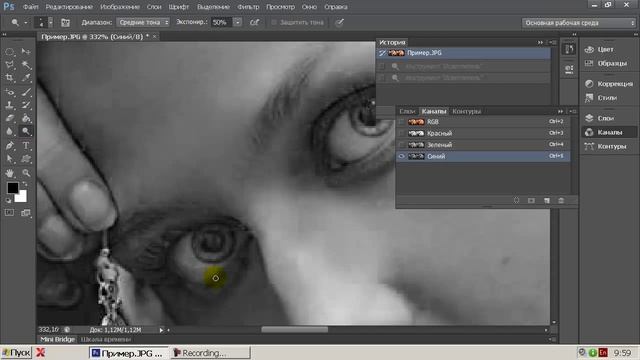
Task: Open the Основная рабочая среда workspace dropdown
Action: 579,23
